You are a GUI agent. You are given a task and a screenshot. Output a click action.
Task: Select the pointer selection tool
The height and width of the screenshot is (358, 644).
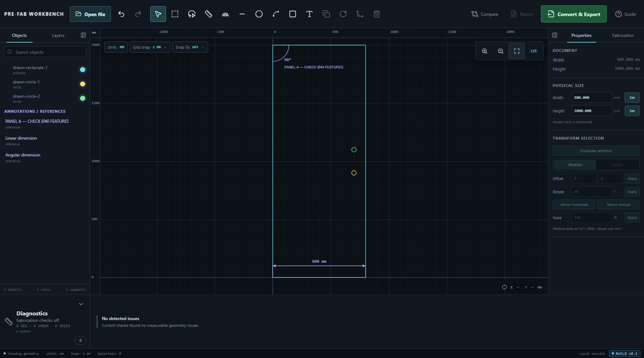click(158, 14)
